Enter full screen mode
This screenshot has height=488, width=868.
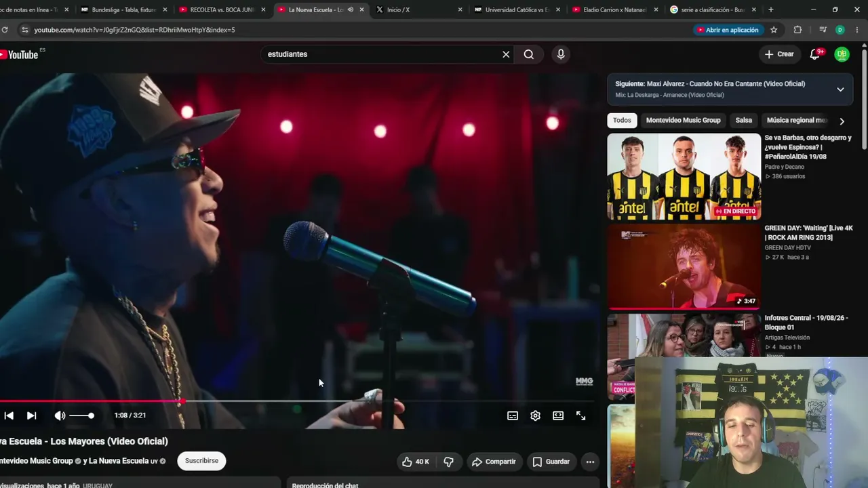click(581, 415)
